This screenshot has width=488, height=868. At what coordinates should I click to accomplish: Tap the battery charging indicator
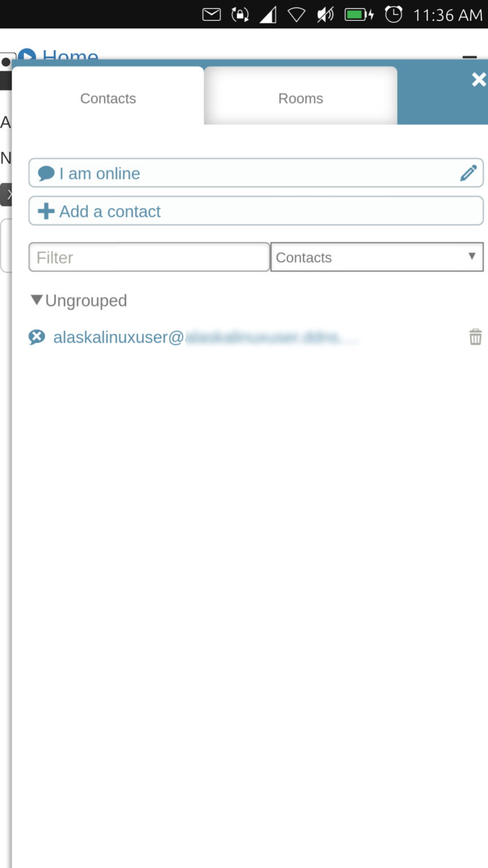pyautogui.click(x=359, y=15)
